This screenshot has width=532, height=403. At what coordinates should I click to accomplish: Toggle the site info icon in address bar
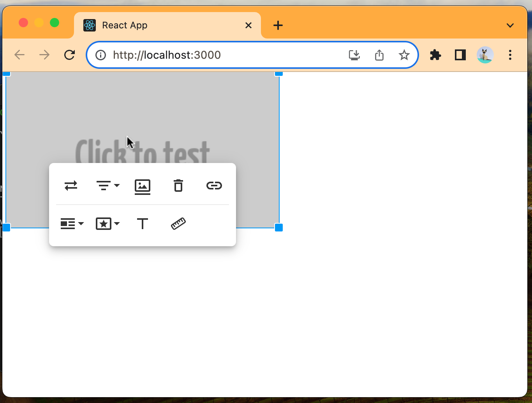click(100, 55)
